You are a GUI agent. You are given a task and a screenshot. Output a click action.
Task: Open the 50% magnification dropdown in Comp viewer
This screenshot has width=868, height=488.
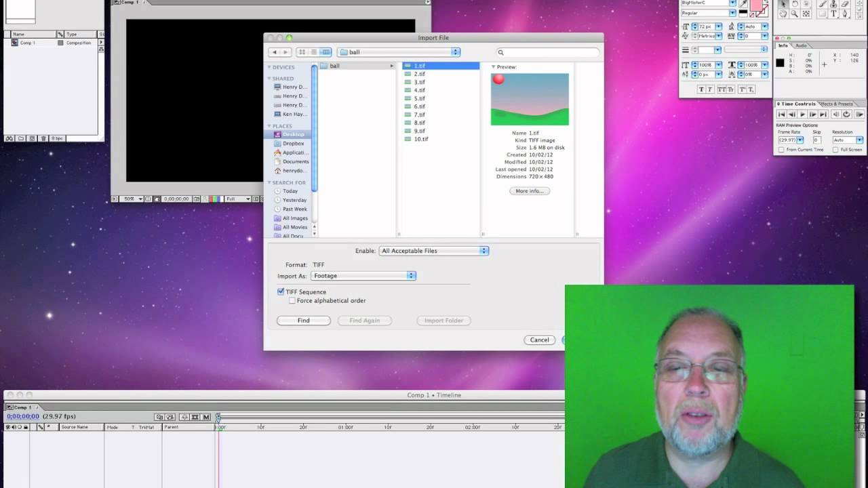click(x=132, y=199)
